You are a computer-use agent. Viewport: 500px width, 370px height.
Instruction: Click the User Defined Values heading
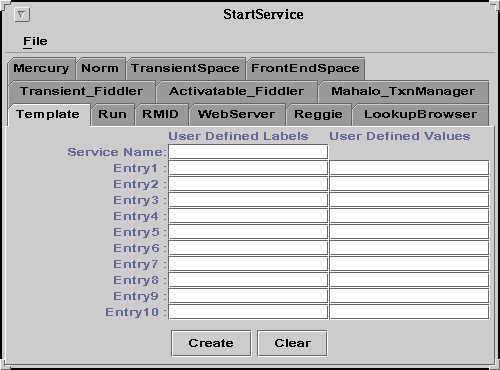400,136
